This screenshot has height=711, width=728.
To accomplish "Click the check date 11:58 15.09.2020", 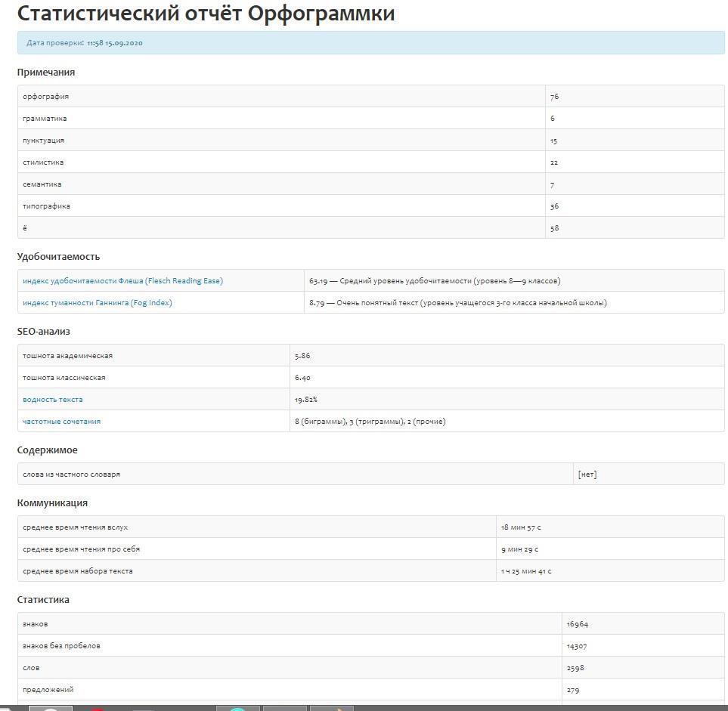I will [114, 43].
